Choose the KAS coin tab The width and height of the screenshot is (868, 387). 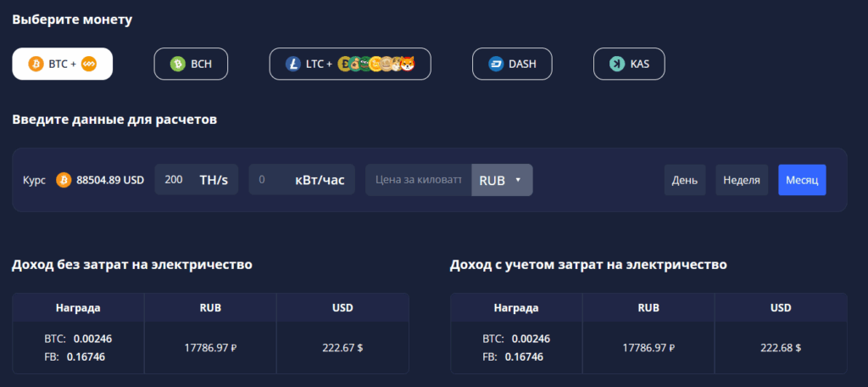pos(629,64)
